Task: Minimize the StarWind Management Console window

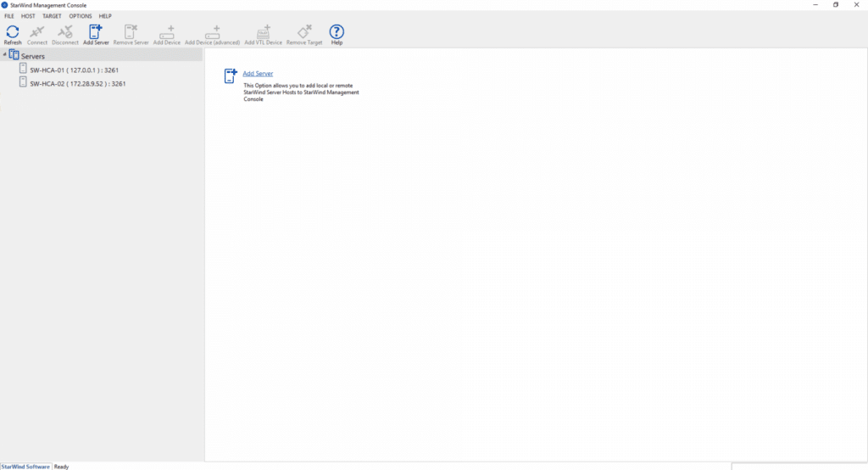Action: (815, 5)
